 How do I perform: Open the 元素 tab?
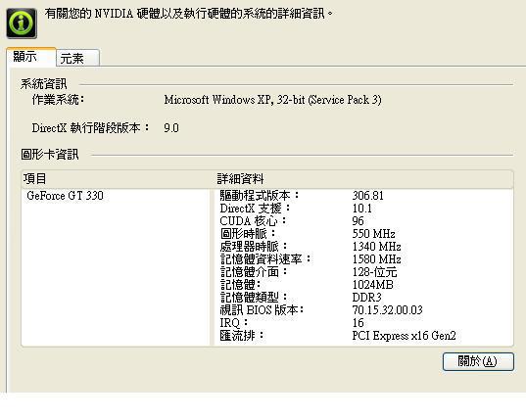[x=77, y=58]
